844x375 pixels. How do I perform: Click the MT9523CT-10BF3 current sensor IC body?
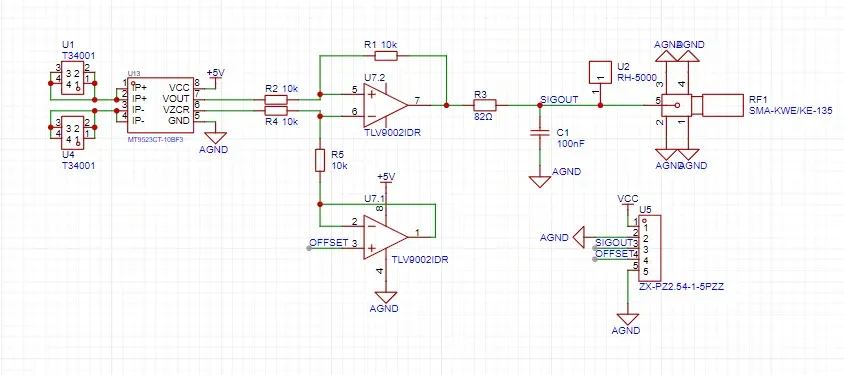160,104
